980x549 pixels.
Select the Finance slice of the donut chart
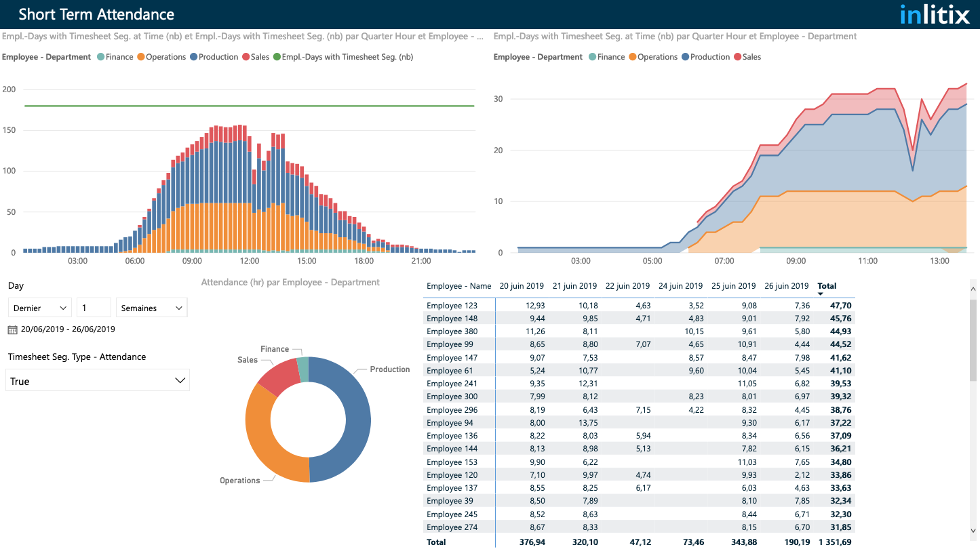[303, 369]
